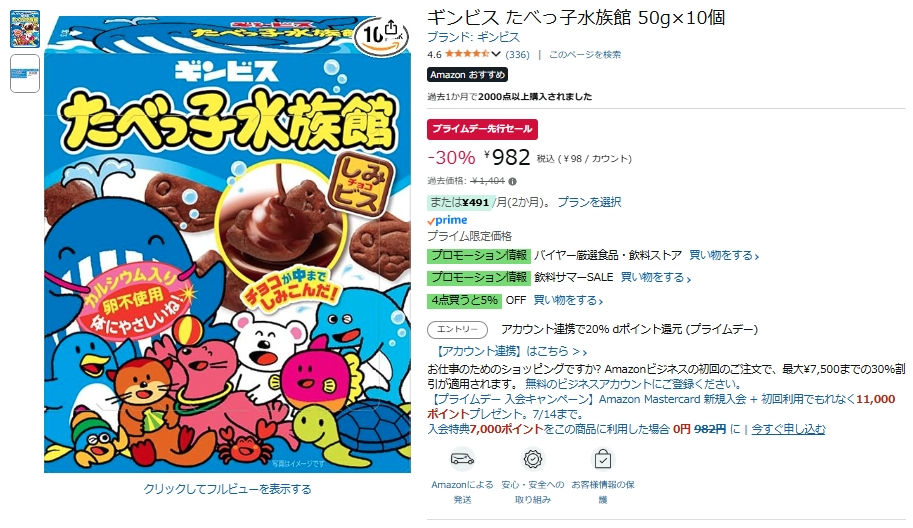This screenshot has width=913, height=528.
Task: Click the Amazon delivery truck icon
Action: [x=462, y=459]
